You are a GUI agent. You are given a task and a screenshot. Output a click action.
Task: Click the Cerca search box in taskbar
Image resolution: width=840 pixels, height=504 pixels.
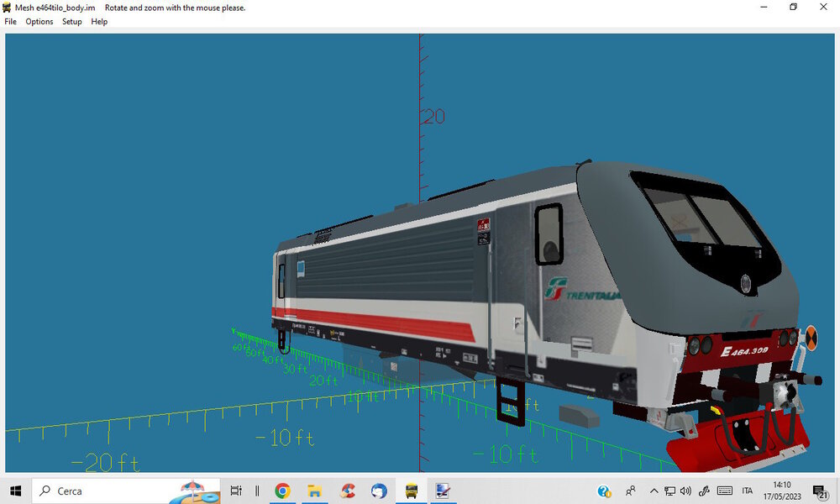(x=127, y=491)
